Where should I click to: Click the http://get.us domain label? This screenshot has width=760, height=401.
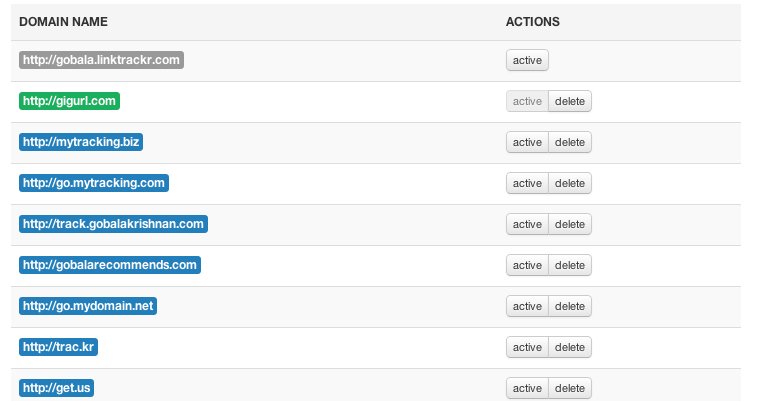point(57,388)
